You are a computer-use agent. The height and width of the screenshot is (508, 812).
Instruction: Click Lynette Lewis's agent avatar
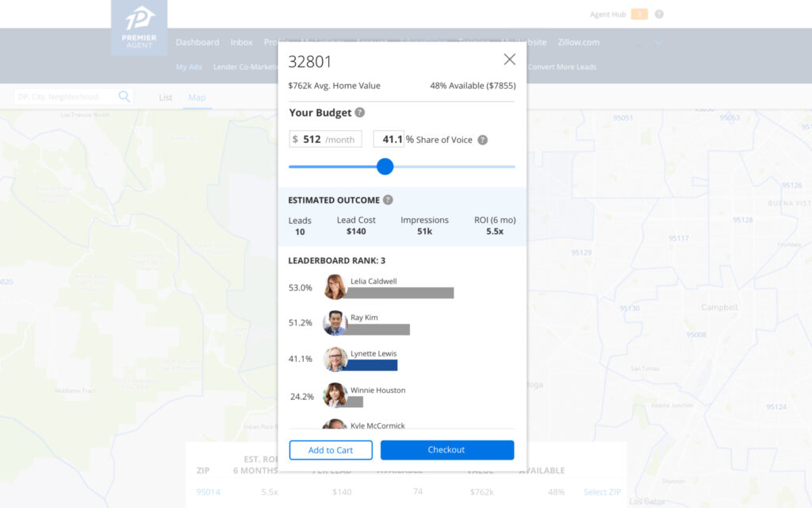coord(334,359)
